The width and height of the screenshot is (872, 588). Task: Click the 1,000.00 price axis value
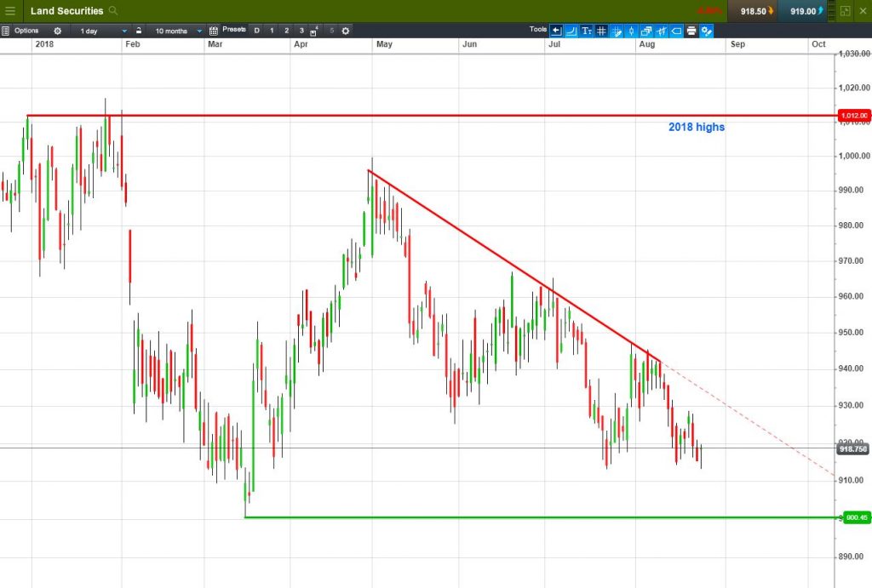click(x=854, y=156)
